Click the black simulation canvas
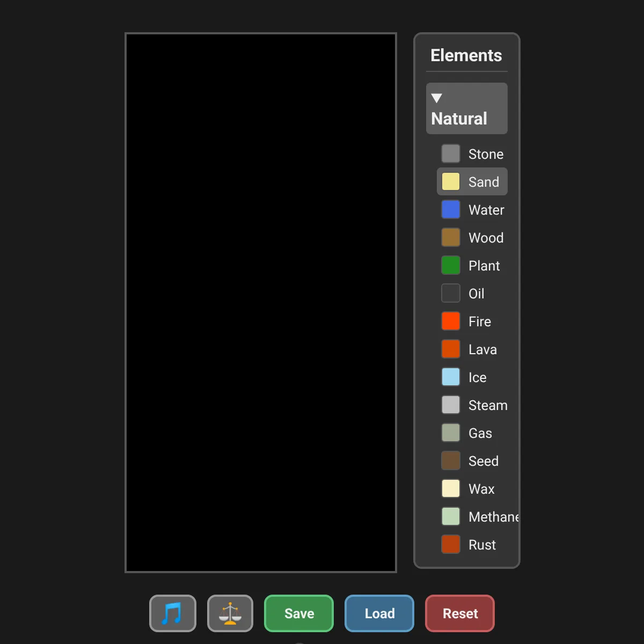This screenshot has height=644, width=644. [x=260, y=302]
